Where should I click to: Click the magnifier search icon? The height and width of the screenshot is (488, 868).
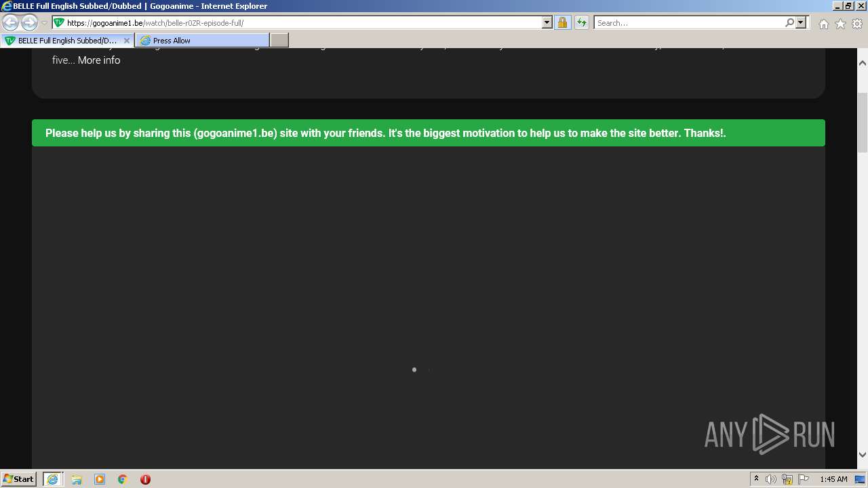(x=789, y=22)
